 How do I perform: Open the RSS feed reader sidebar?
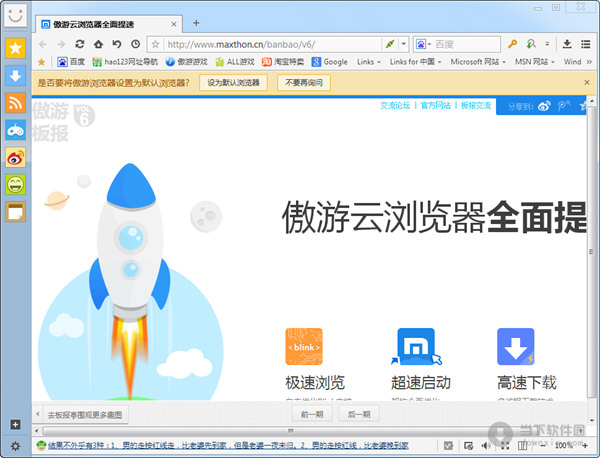tap(15, 103)
